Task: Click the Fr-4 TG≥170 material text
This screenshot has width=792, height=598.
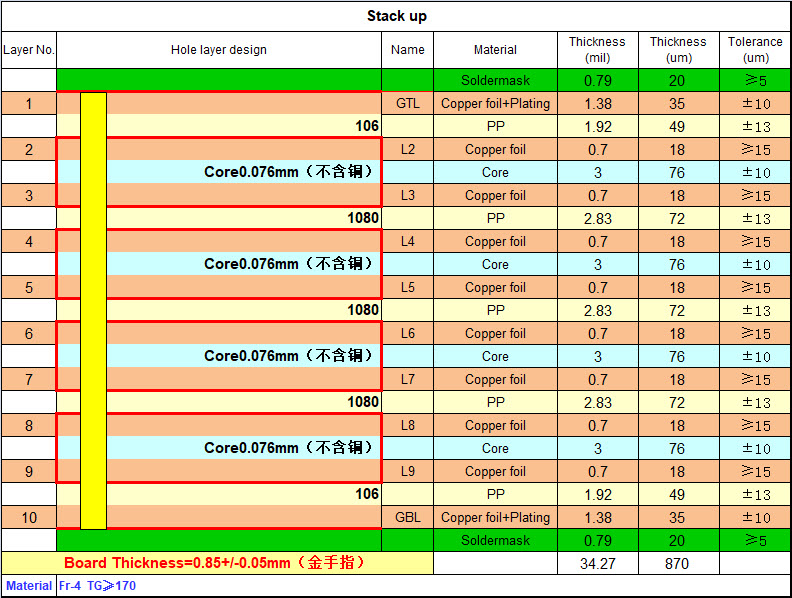Action: click(x=97, y=586)
